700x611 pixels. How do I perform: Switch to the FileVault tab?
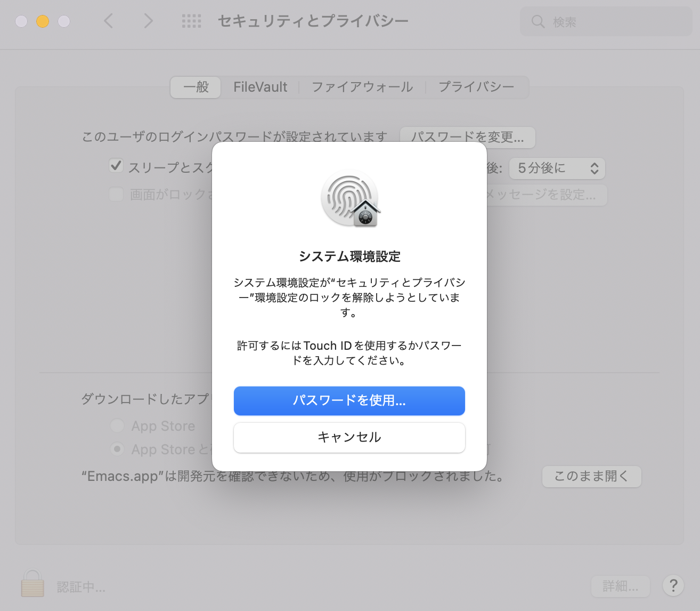260,87
